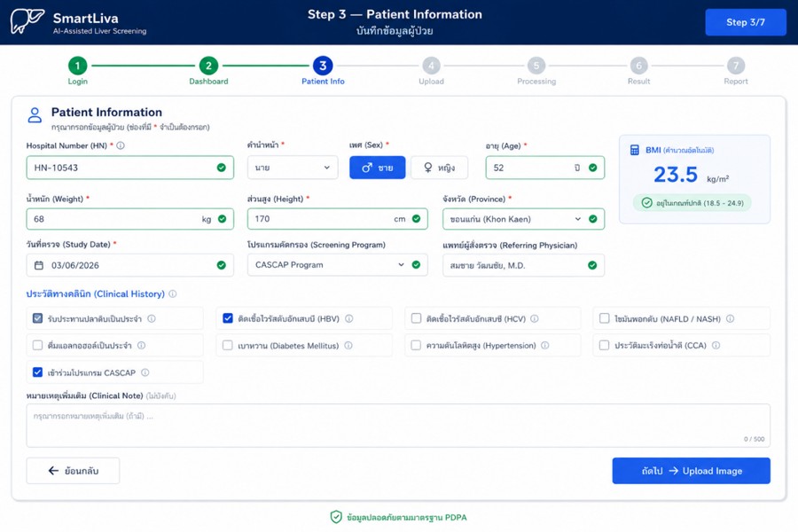
Task: Uncheck the HBV infection checkbox
Action: tap(228, 318)
